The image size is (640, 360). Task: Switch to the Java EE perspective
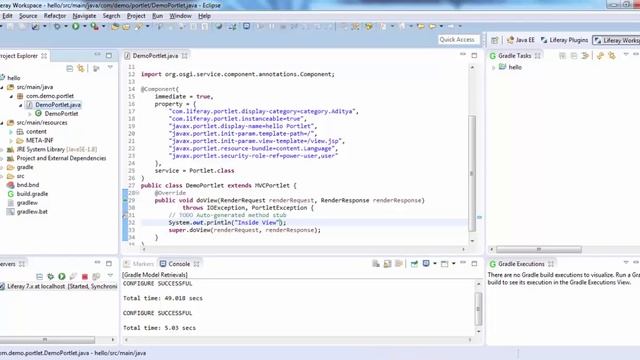(x=520, y=40)
